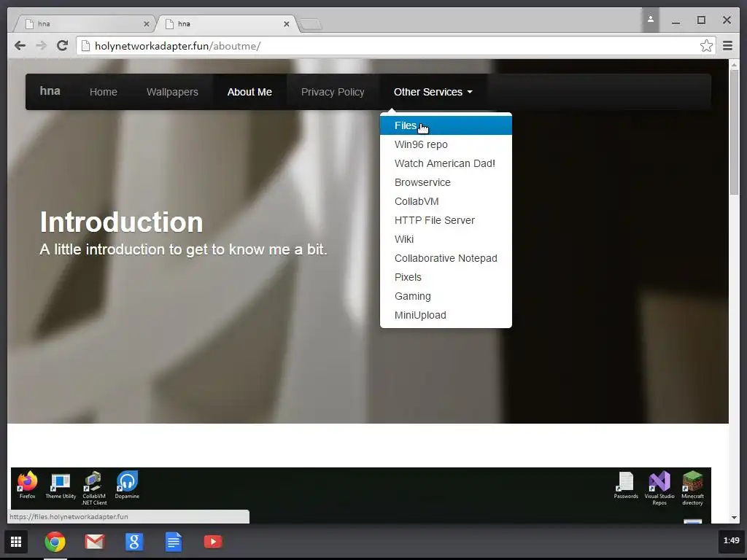Open Collaborative Notepad entry

click(x=446, y=258)
